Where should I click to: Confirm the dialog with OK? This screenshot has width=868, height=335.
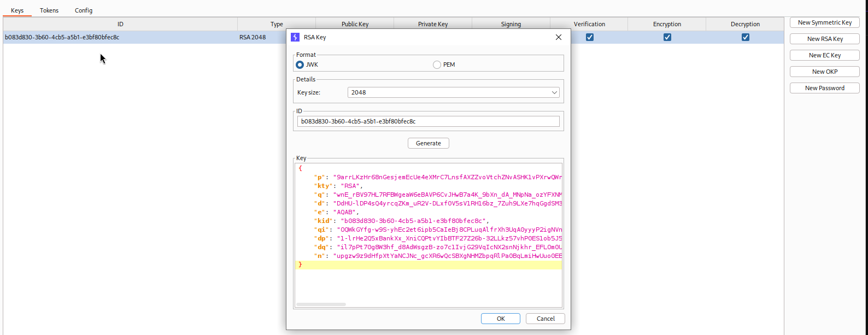point(500,319)
